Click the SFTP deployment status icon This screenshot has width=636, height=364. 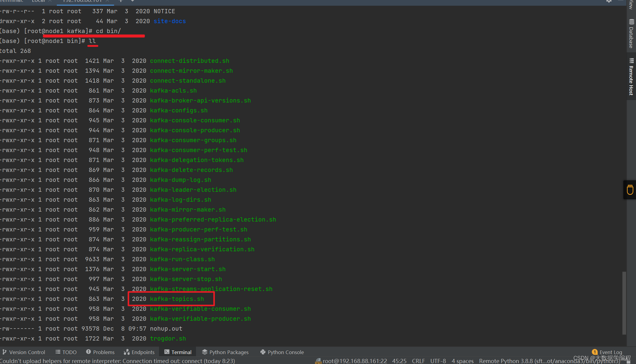(x=318, y=361)
